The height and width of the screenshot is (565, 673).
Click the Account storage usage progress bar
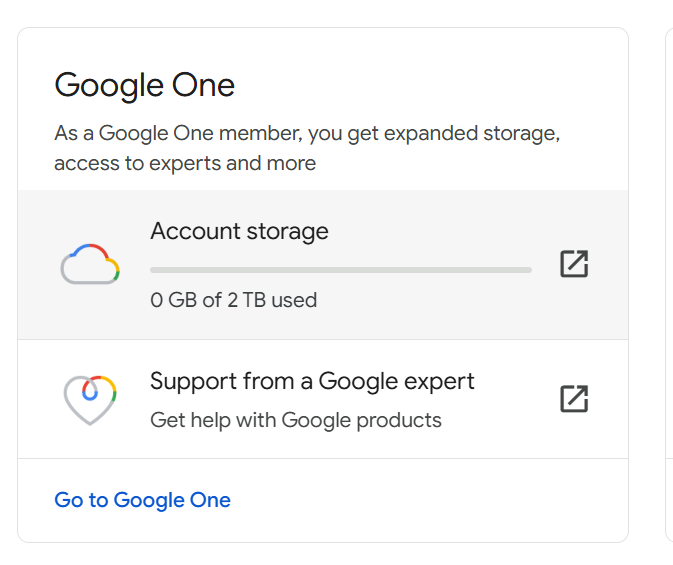pos(340,270)
